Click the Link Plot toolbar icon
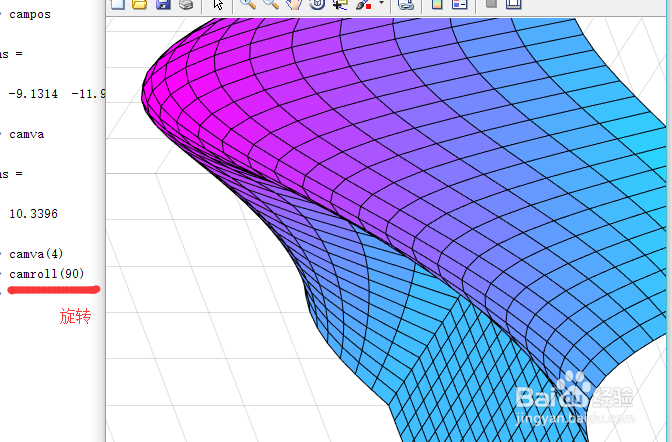Image resolution: width=672 pixels, height=442 pixels. [405, 4]
